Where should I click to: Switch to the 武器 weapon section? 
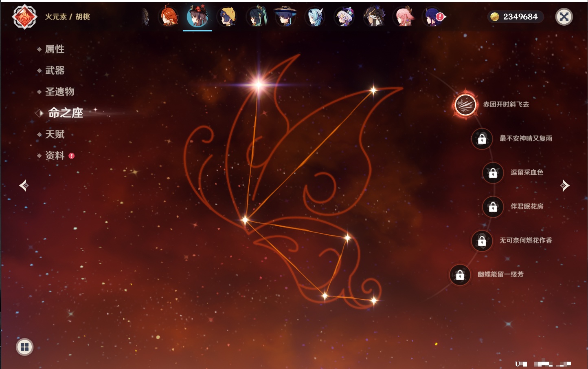click(x=55, y=71)
